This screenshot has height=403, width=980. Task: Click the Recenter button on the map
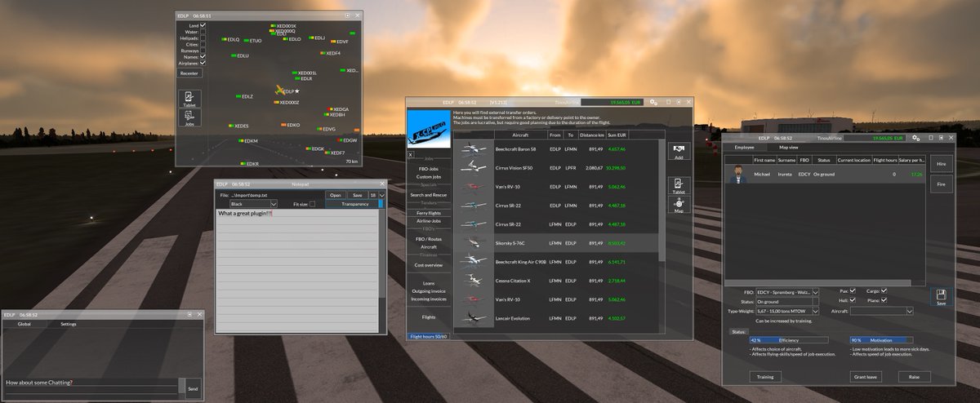tap(189, 73)
